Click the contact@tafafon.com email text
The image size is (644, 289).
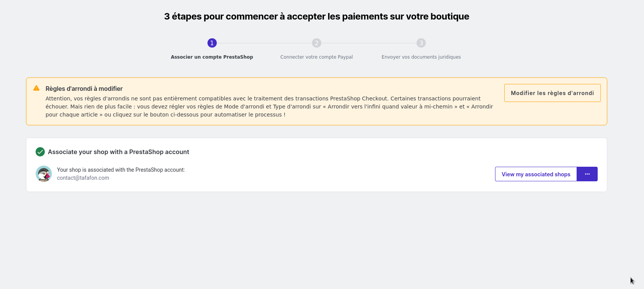click(83, 178)
